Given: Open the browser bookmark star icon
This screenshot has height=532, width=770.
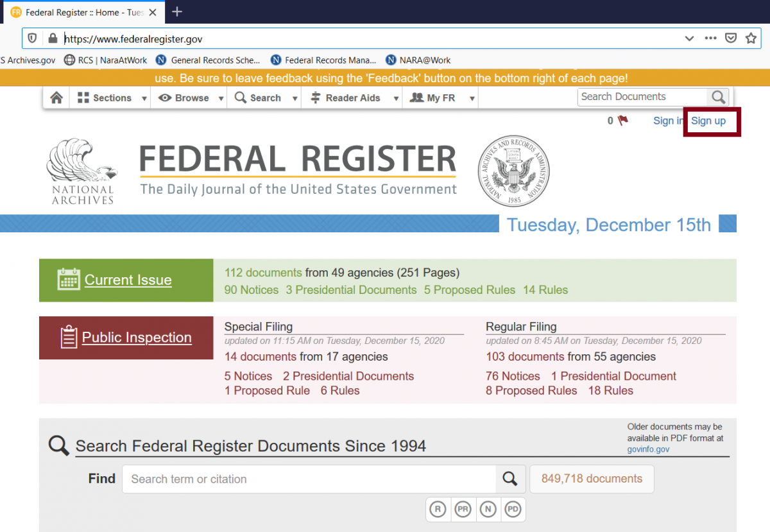Looking at the screenshot, I should click(x=751, y=39).
